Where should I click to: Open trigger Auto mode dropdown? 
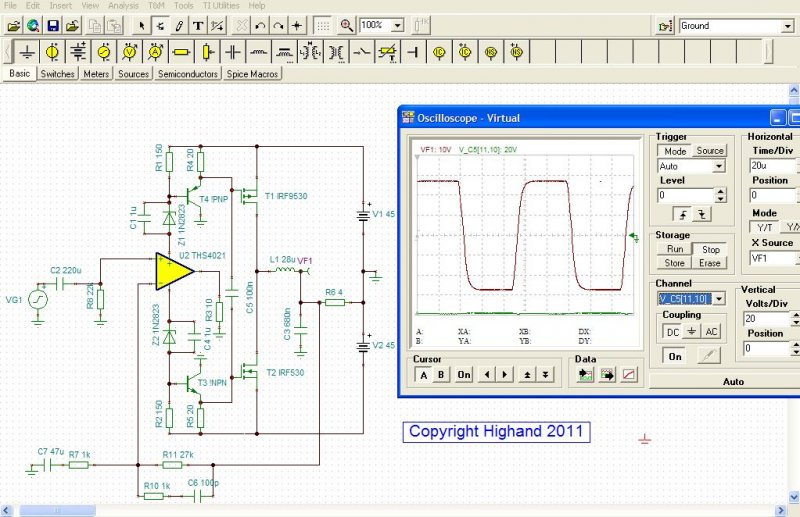pyautogui.click(x=719, y=166)
